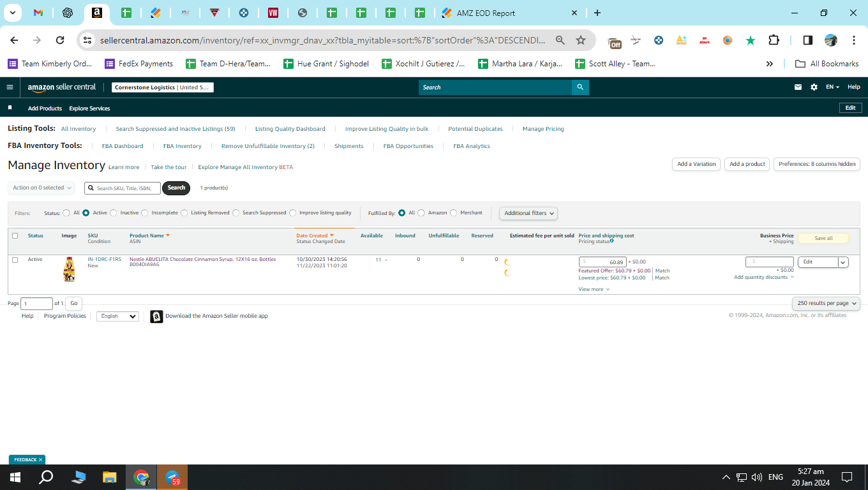Click the Add a product button
Screen dimensions: 868x490
tap(747, 164)
